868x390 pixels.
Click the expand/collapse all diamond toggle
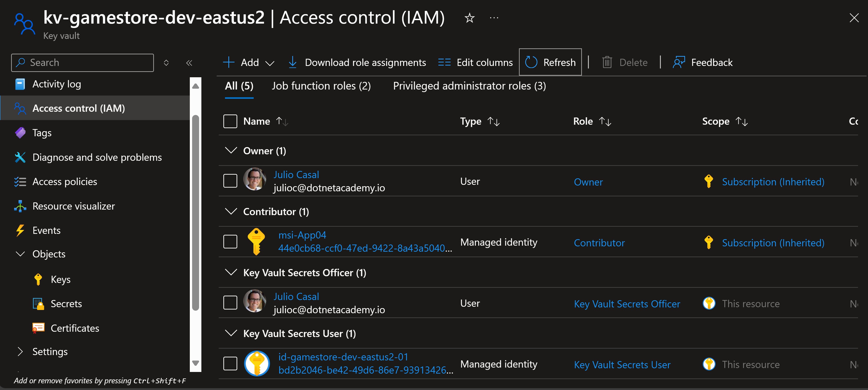[x=166, y=63]
